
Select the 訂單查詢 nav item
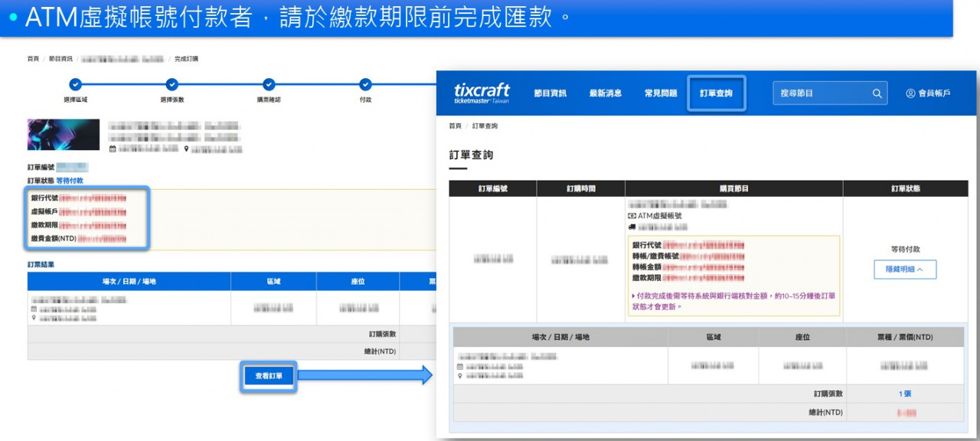(716, 93)
